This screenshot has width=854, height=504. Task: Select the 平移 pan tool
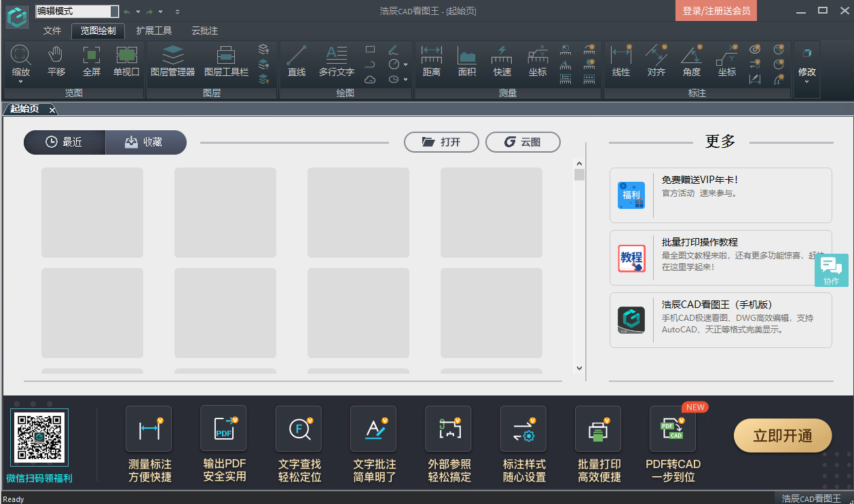[56, 62]
